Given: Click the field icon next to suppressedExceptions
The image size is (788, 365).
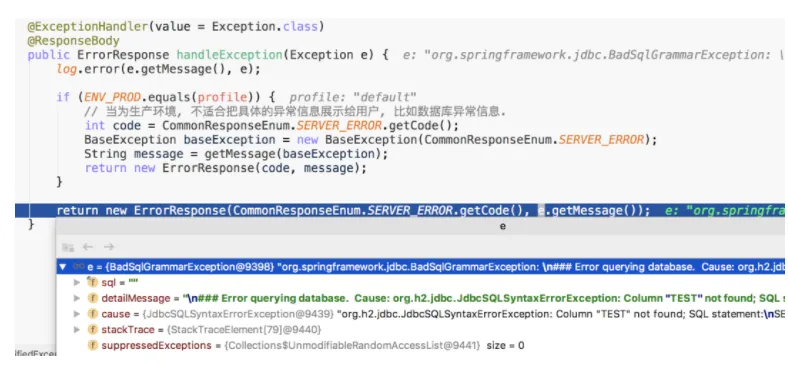Looking at the screenshot, I should click(92, 345).
